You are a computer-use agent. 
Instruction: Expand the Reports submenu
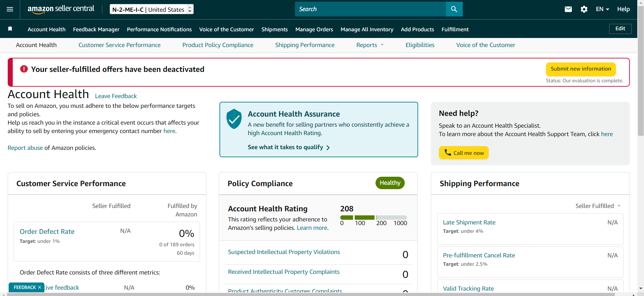click(370, 45)
